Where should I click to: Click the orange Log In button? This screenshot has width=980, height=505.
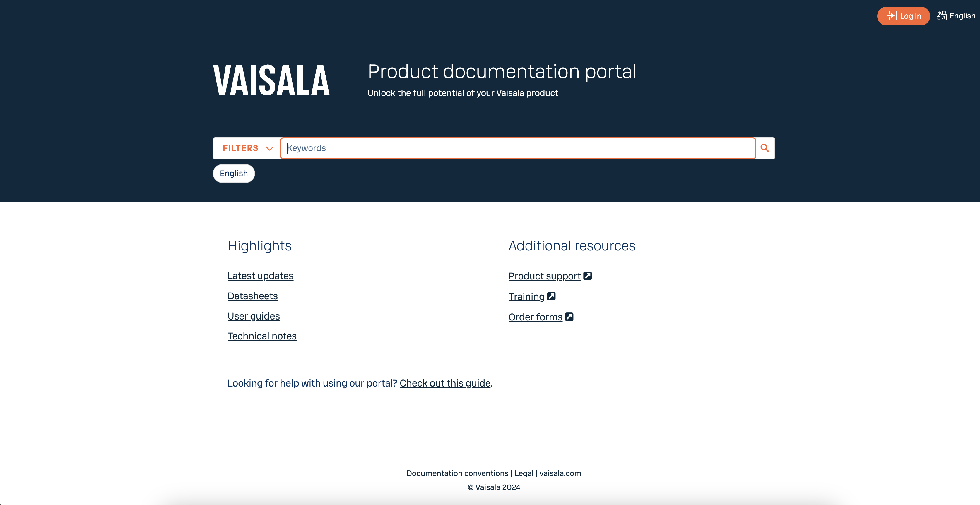pos(903,16)
